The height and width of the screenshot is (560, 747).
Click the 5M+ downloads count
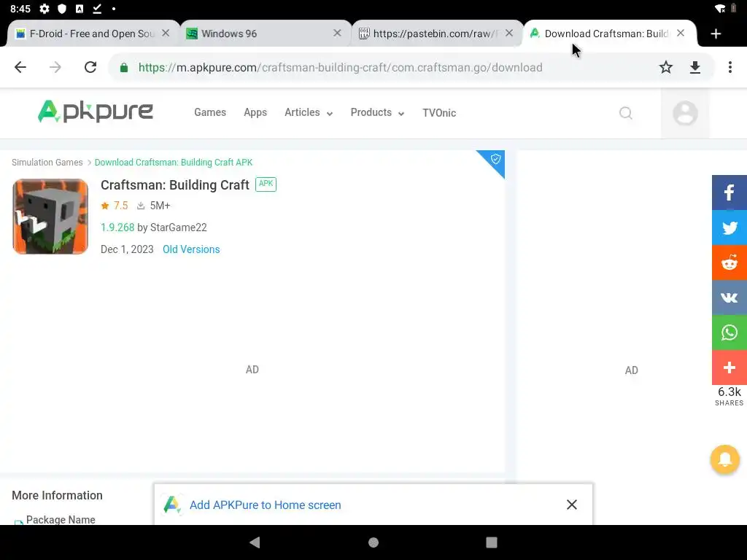pos(154,206)
